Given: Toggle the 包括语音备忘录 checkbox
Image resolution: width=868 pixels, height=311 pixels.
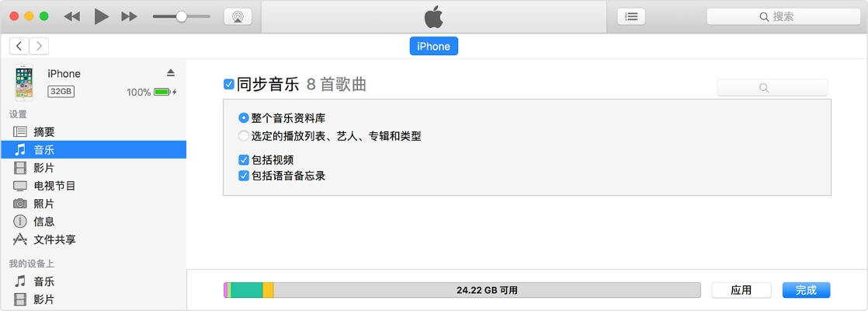Looking at the screenshot, I should tap(244, 176).
